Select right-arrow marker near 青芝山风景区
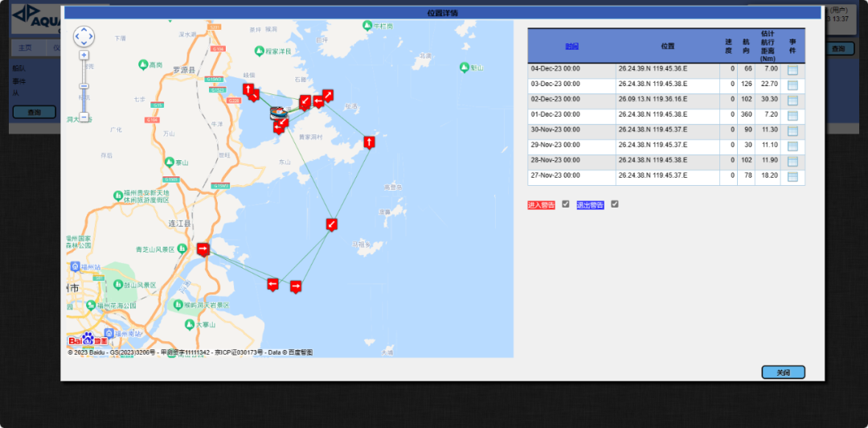868x428 pixels. click(x=203, y=249)
